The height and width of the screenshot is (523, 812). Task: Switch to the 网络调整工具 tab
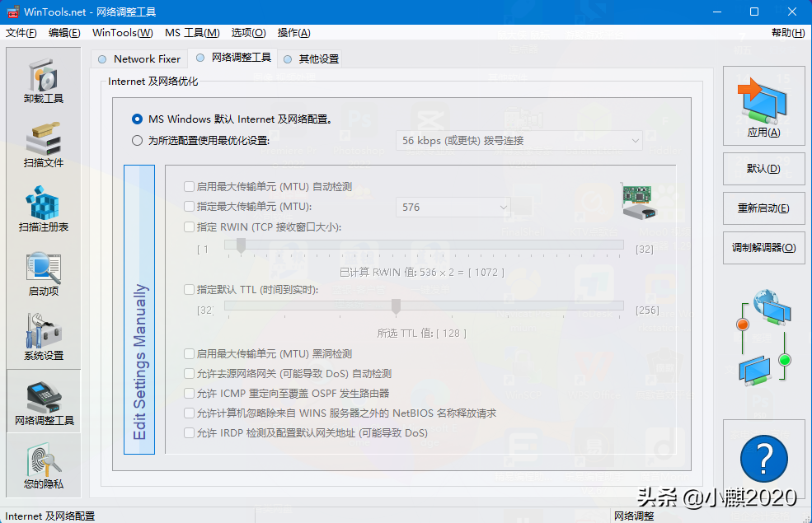233,58
